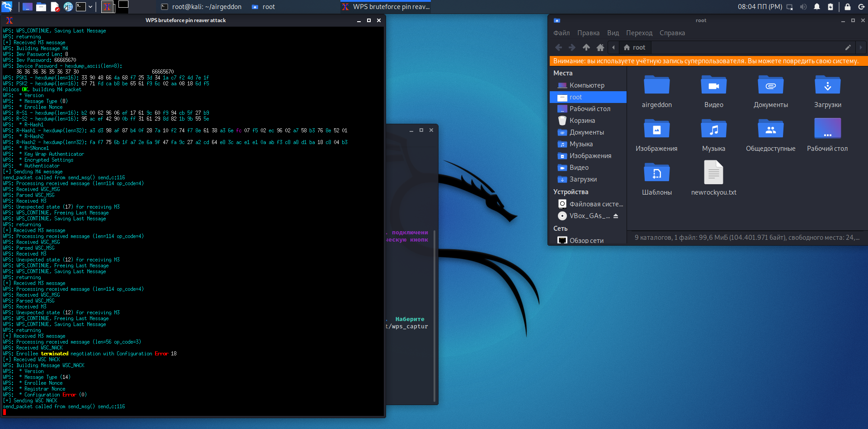Open the Файл menu in file manager
Screen dimensions: 868x429
point(561,33)
